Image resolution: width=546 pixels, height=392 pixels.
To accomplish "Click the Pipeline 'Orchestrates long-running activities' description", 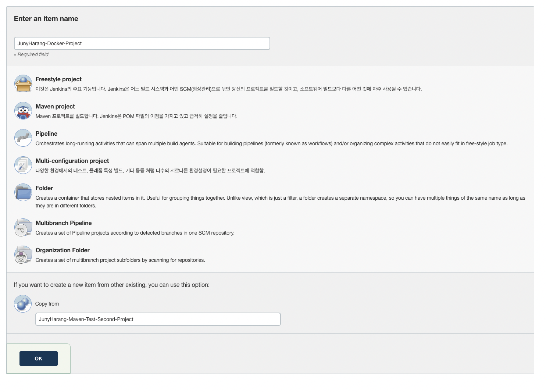I will tap(271, 143).
